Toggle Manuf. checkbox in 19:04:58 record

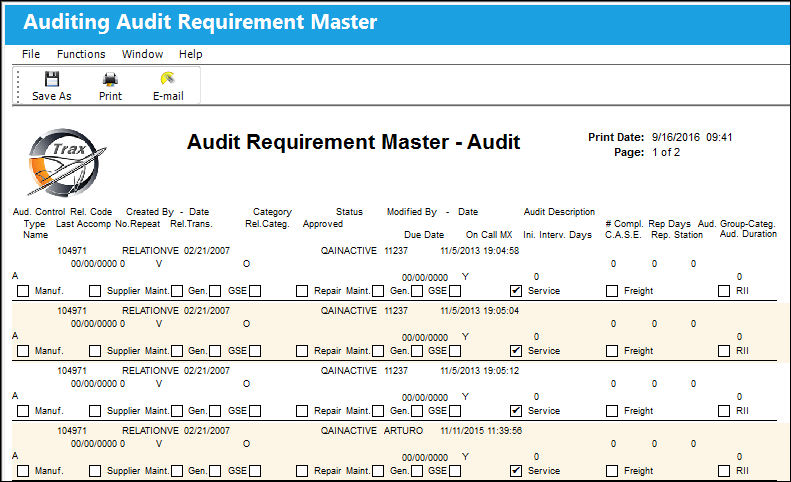click(23, 291)
